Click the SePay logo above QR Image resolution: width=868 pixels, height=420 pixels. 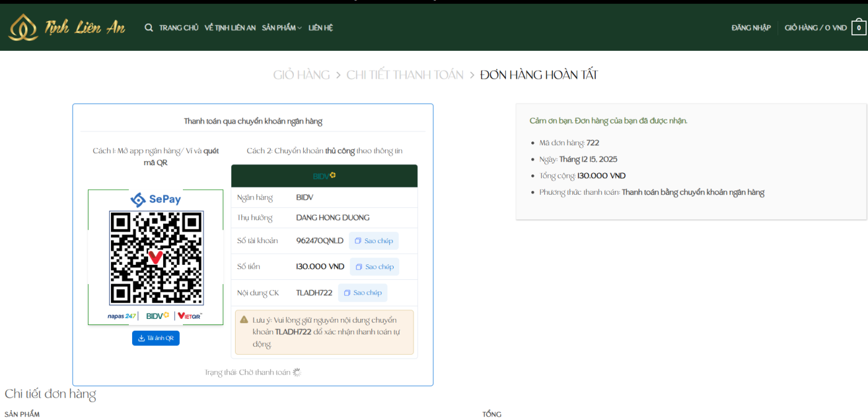[156, 199]
